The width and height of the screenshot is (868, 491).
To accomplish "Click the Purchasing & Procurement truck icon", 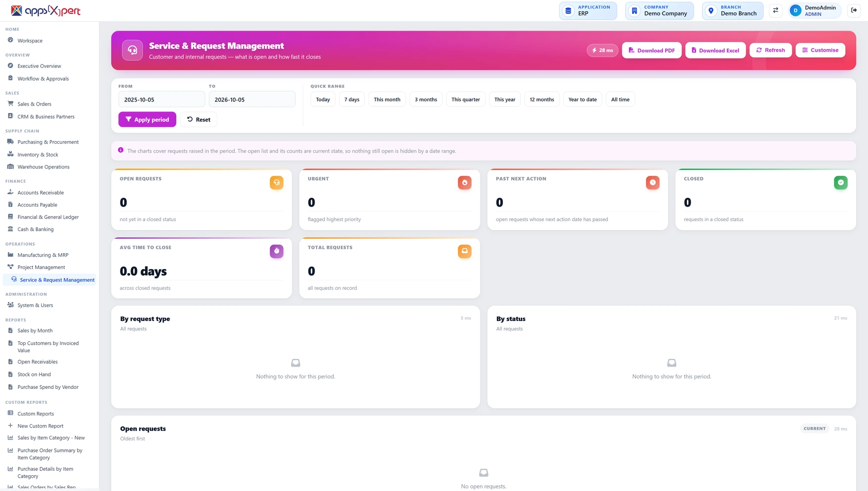I will tap(10, 142).
